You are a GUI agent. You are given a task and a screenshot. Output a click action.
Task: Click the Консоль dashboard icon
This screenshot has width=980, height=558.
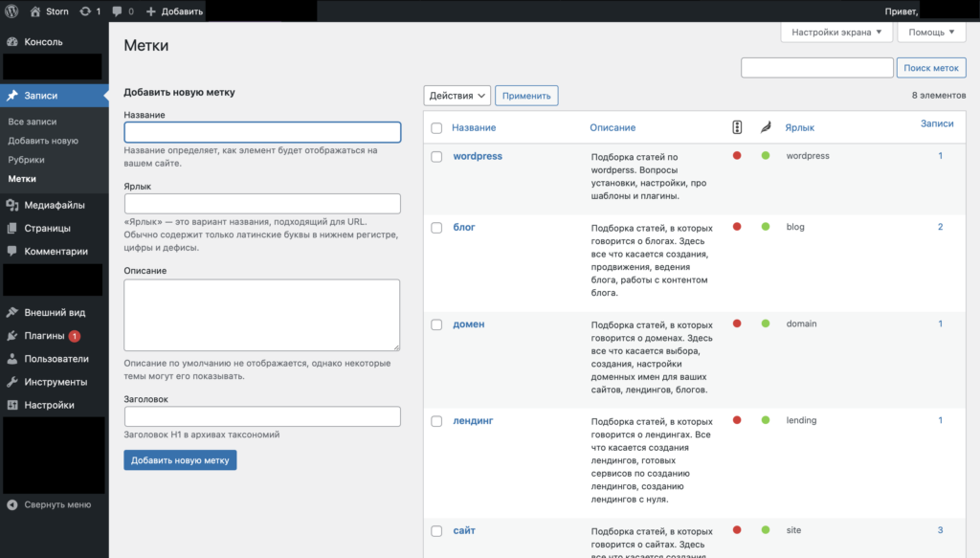tap(11, 42)
